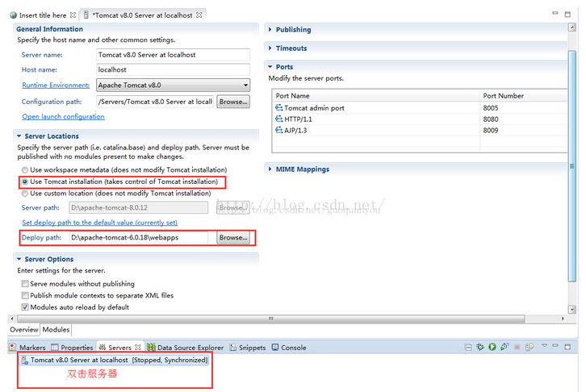Image resolution: width=586 pixels, height=392 pixels.
Task: Click the Markers view icon
Action: 13,347
